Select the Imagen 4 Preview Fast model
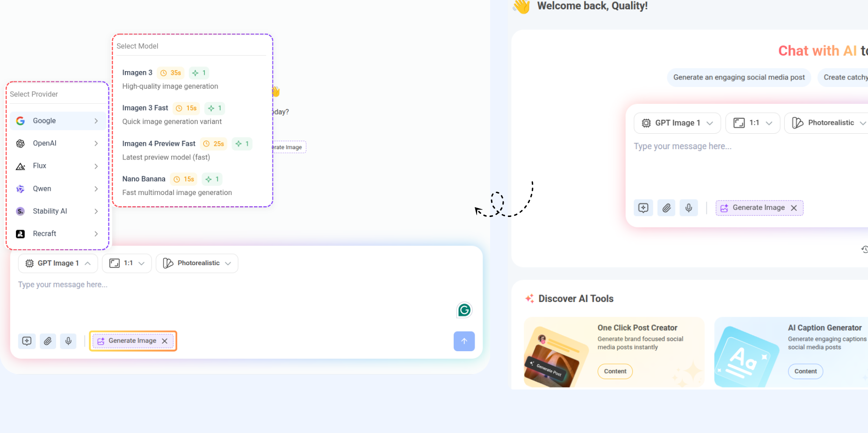This screenshot has height=433, width=868. 192,150
